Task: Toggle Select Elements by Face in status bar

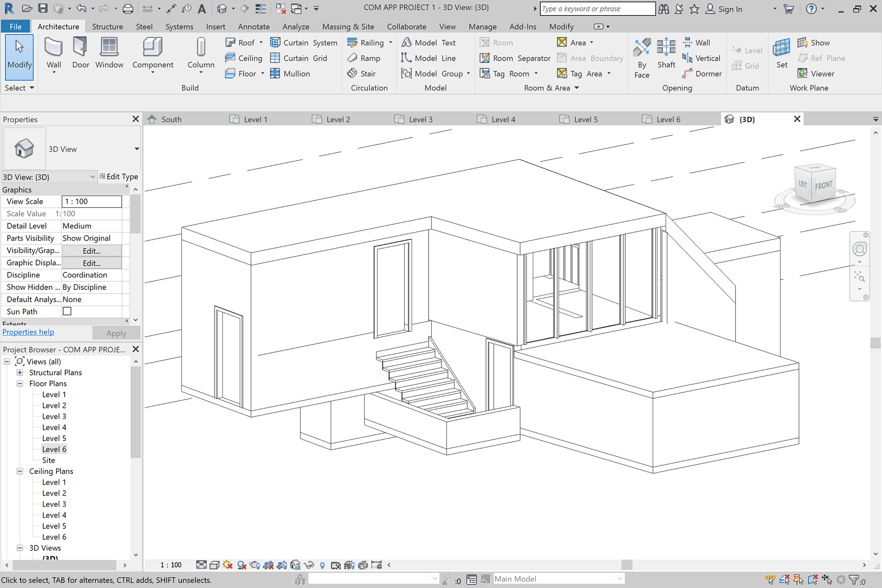Action: [813, 580]
